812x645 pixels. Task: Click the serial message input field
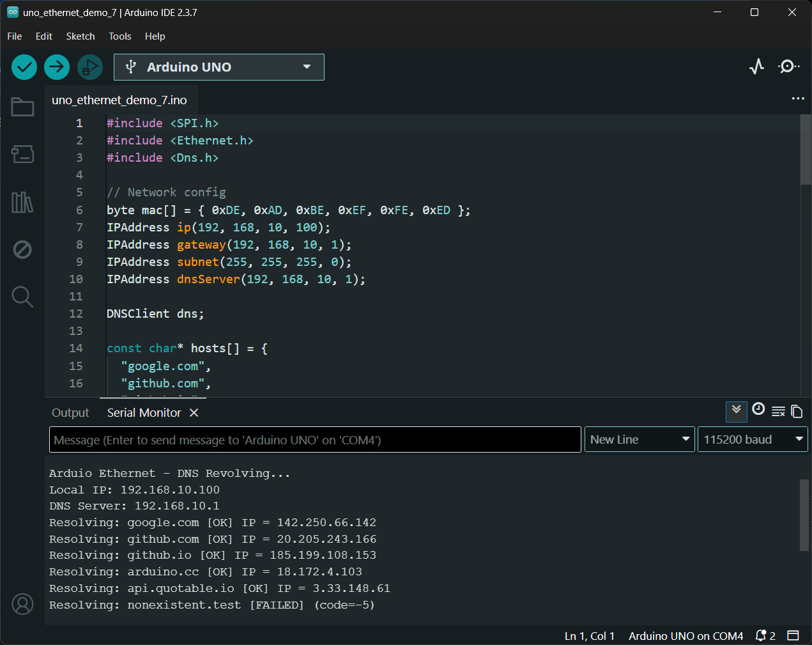(315, 440)
